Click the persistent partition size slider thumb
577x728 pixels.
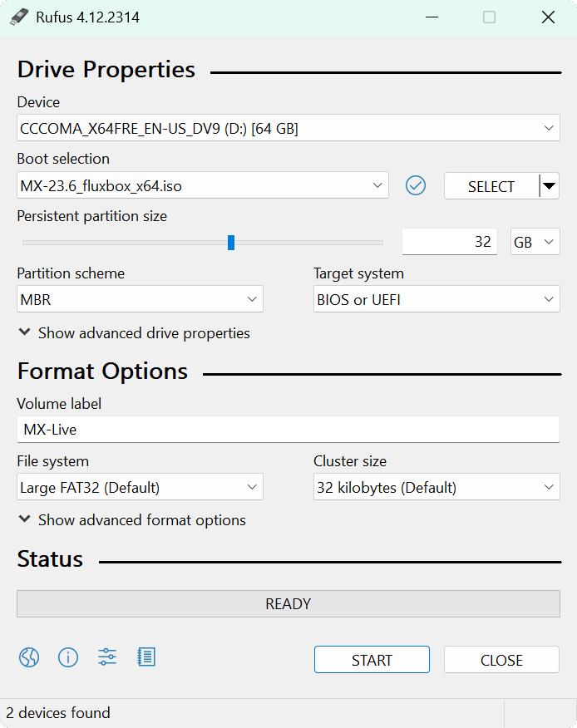pyautogui.click(x=231, y=243)
